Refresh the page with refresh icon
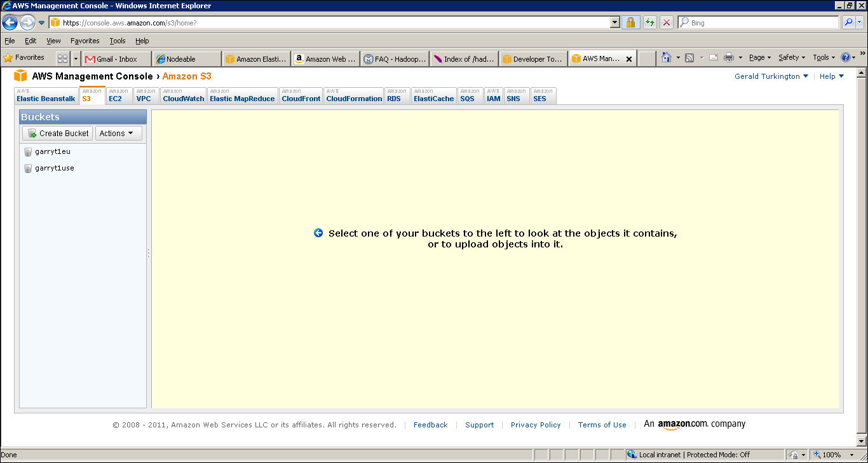This screenshot has width=868, height=463. (x=649, y=22)
